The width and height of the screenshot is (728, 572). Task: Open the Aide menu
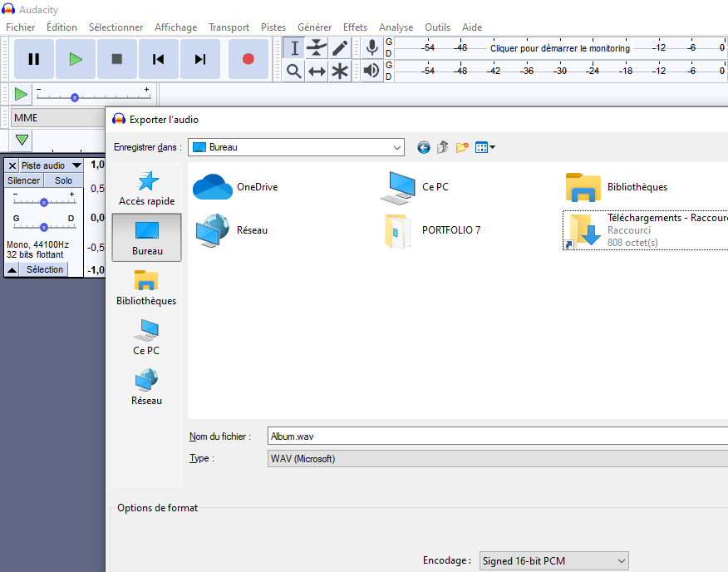click(x=472, y=27)
